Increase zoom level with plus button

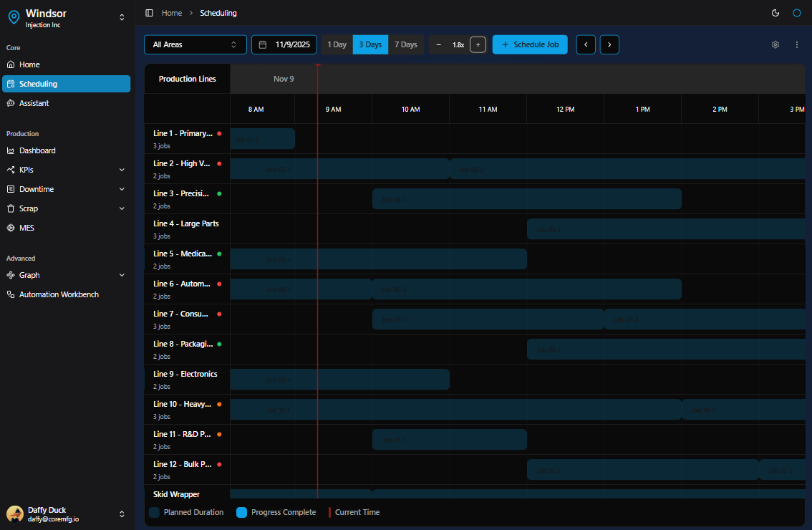click(478, 44)
